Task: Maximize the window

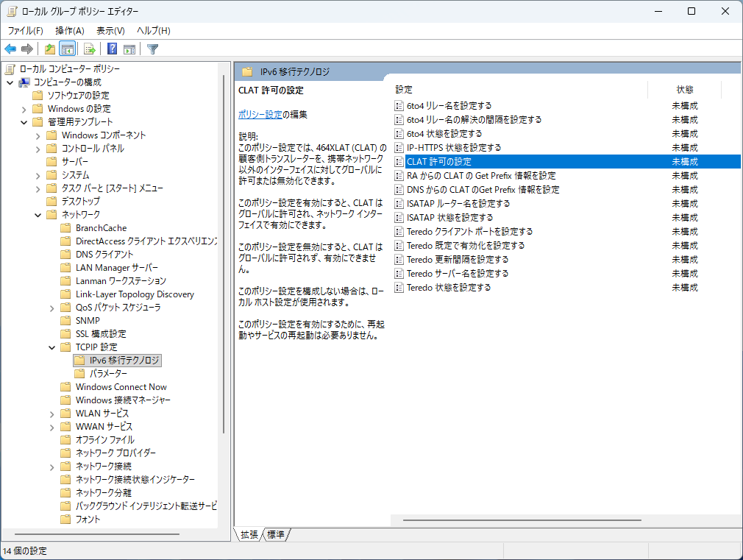Action: click(692, 11)
